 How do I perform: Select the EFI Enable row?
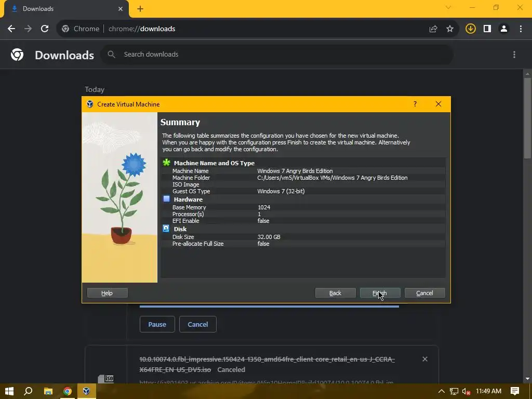(x=303, y=221)
